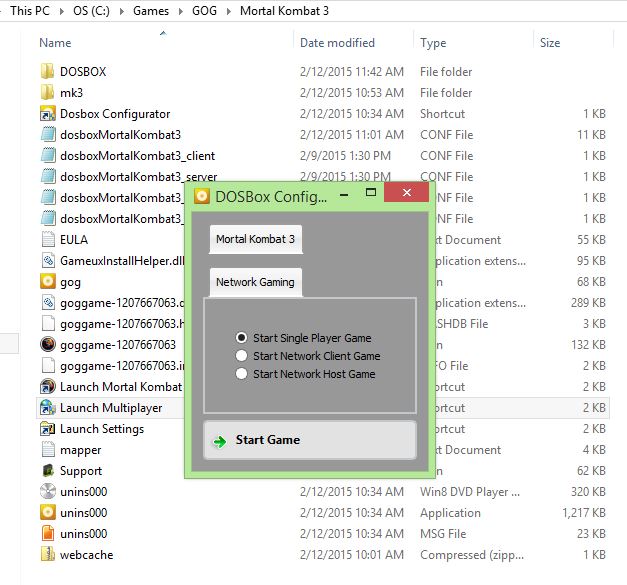Click Mortal Kombat 3 breadcrumb segment

[x=284, y=11]
